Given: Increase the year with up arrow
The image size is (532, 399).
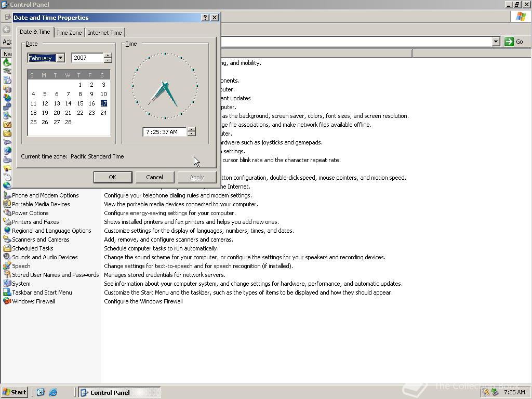Looking at the screenshot, I should (x=108, y=55).
